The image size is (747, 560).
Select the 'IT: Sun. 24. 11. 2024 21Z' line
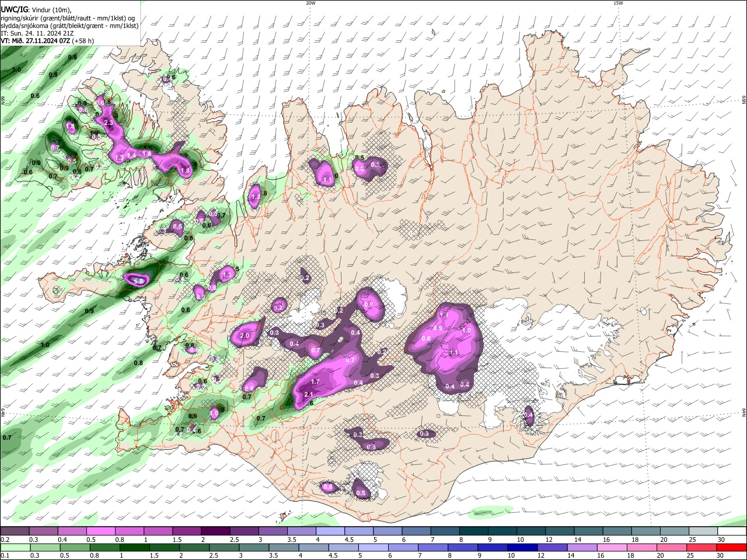pos(37,33)
